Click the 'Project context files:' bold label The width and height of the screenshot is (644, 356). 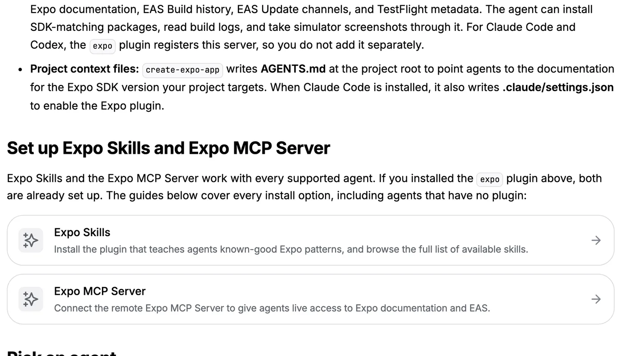[85, 69]
